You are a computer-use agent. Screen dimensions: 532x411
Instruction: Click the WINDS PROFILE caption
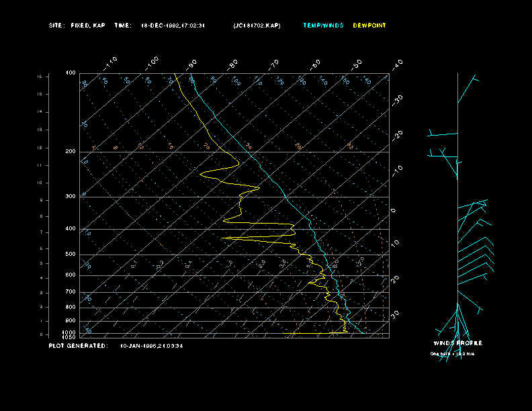point(457,343)
